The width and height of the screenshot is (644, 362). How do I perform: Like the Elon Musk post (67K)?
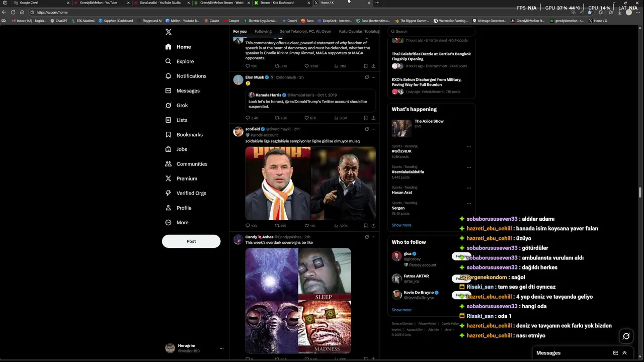coord(310,118)
